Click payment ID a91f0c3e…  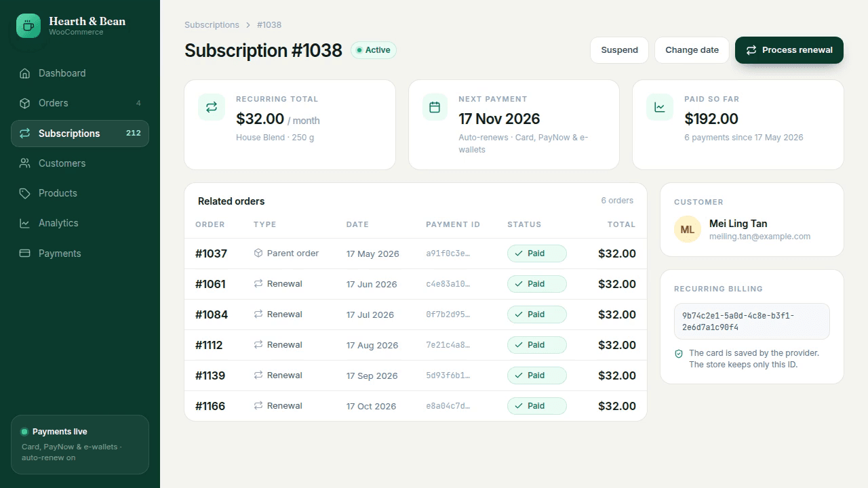[448, 253]
